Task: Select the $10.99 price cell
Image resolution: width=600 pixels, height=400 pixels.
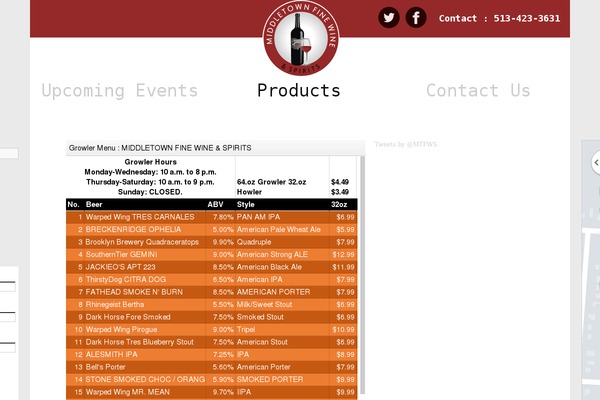Action: click(x=343, y=330)
